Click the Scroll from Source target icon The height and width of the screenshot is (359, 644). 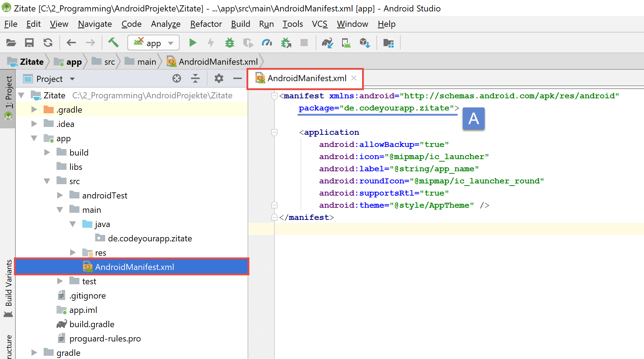177,78
